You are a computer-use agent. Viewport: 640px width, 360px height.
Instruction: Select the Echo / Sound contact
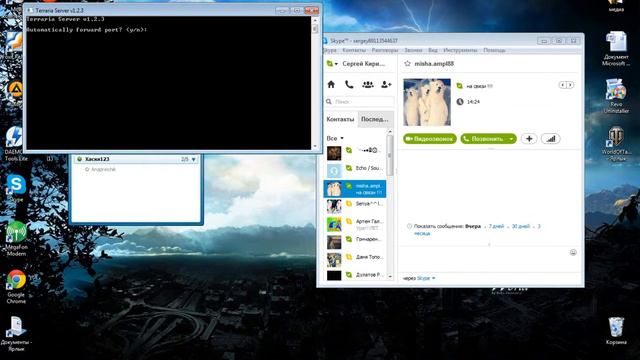(355, 170)
